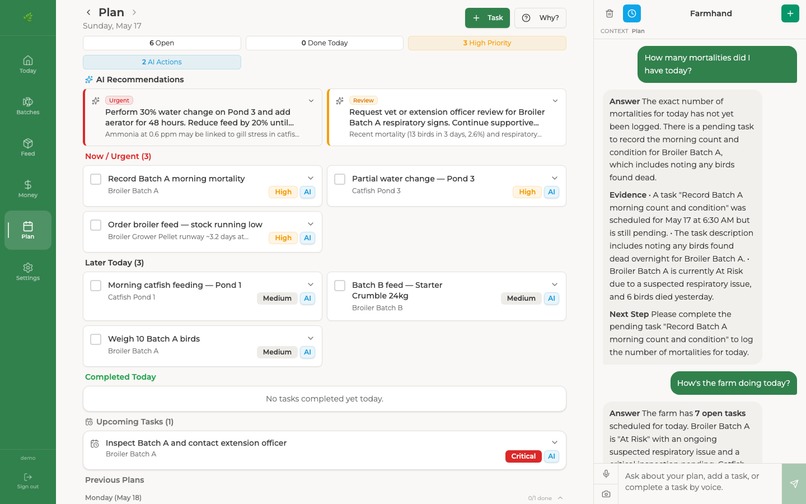
Task: Click the calendar icon beside Upcoming Tasks
Action: [89, 422]
